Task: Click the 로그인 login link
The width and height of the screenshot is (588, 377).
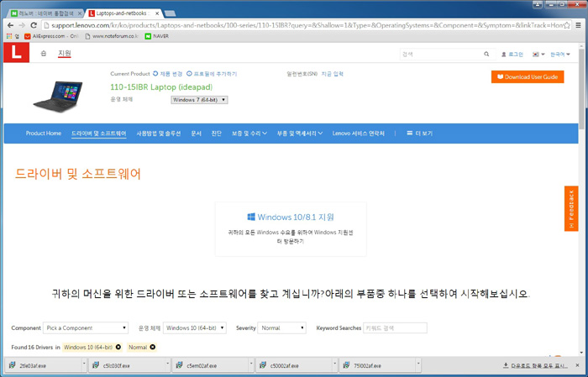Action: 512,55
